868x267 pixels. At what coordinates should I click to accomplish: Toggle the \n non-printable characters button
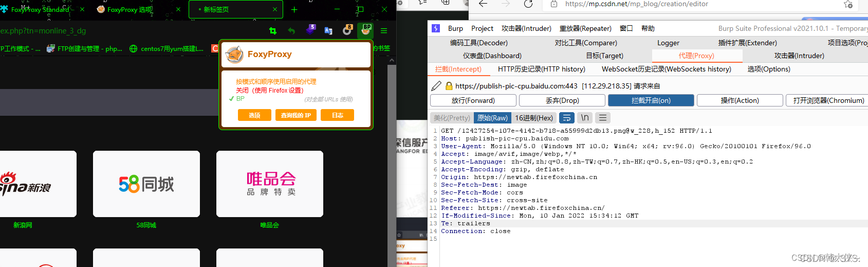coord(585,118)
